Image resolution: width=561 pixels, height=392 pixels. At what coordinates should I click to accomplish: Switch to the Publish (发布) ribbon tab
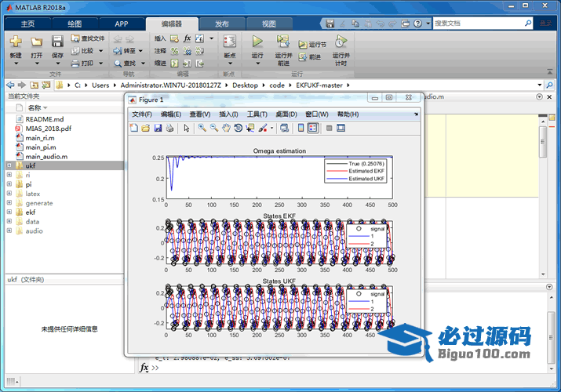pyautogui.click(x=222, y=24)
